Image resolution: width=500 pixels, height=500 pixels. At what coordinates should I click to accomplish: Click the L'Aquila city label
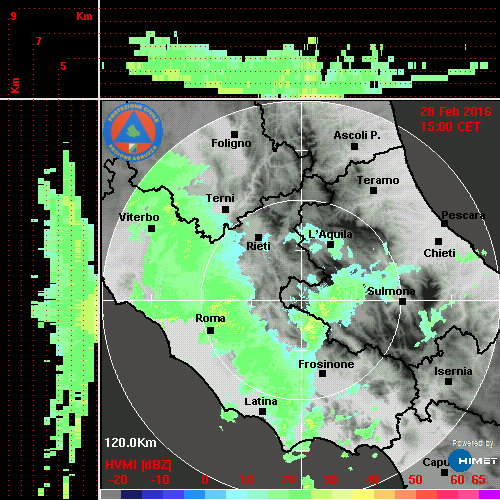point(330,234)
